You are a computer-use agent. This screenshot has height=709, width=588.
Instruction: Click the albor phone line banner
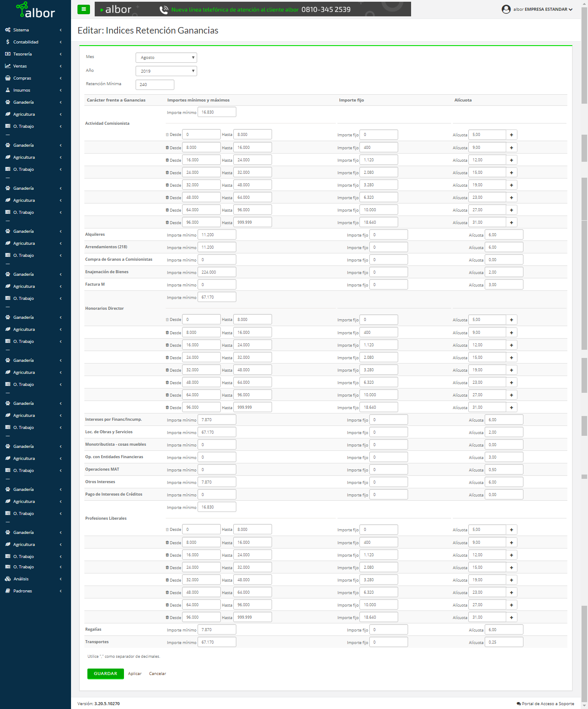click(x=253, y=9)
